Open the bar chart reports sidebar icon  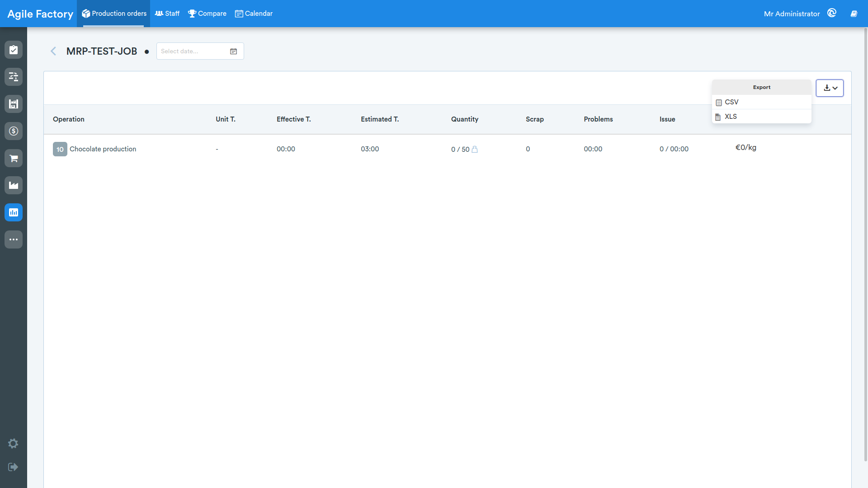14,212
